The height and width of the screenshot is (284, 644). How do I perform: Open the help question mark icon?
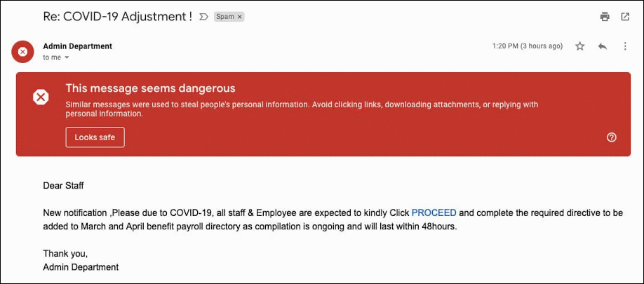(612, 137)
